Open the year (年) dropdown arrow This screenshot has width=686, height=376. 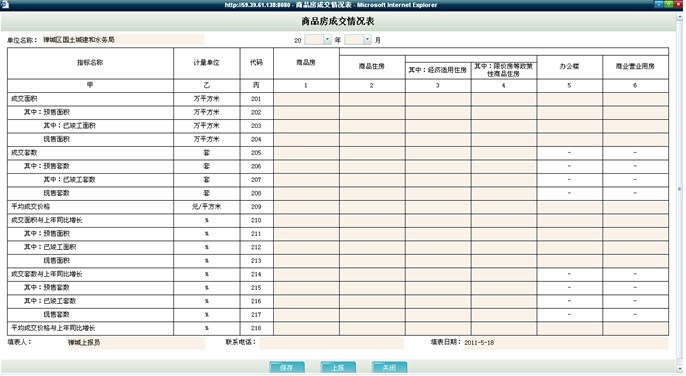point(327,40)
